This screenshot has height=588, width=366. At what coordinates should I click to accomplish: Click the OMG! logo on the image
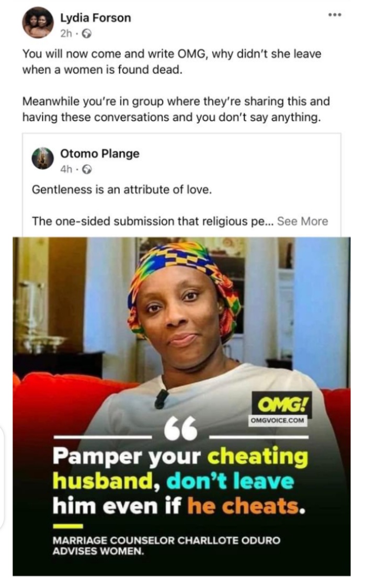point(283,404)
